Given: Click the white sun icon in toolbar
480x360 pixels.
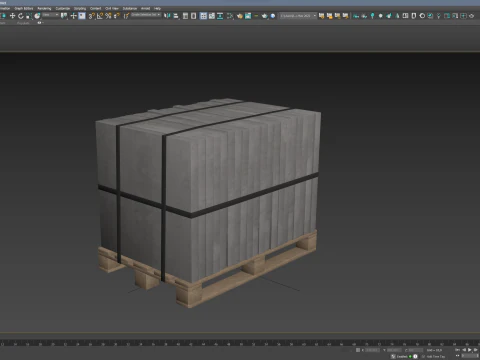Looking at the screenshot, I should pos(380,16).
